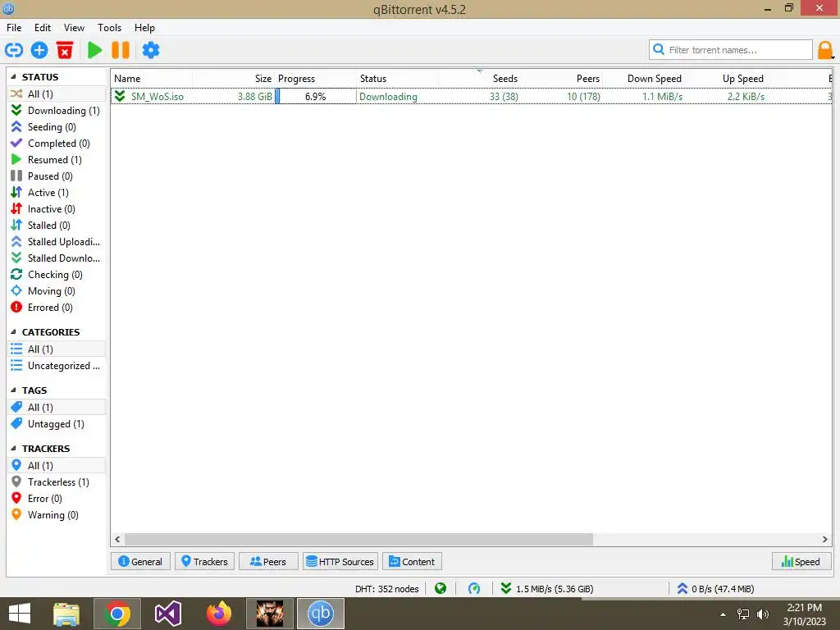Collapse the STATUS section arrow

tap(13, 77)
